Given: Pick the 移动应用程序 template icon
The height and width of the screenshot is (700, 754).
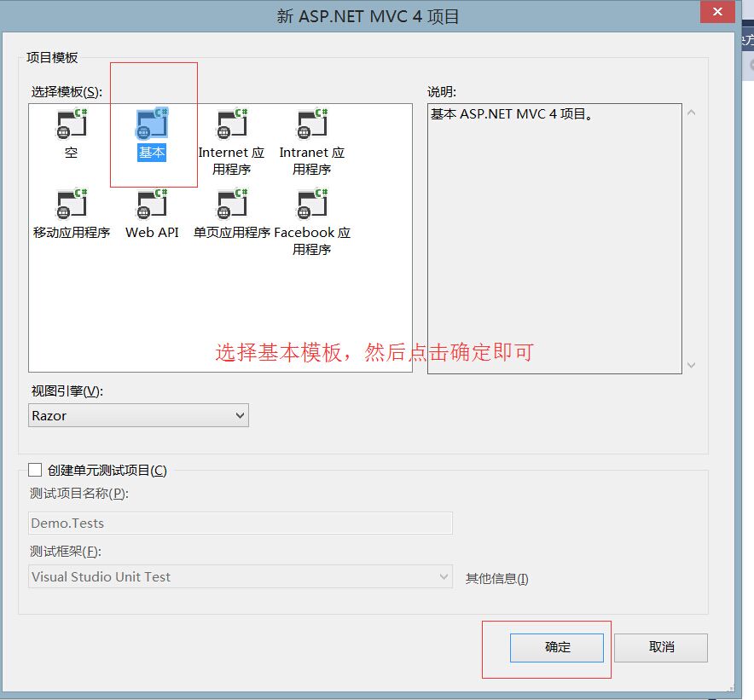Looking at the screenshot, I should (x=72, y=204).
